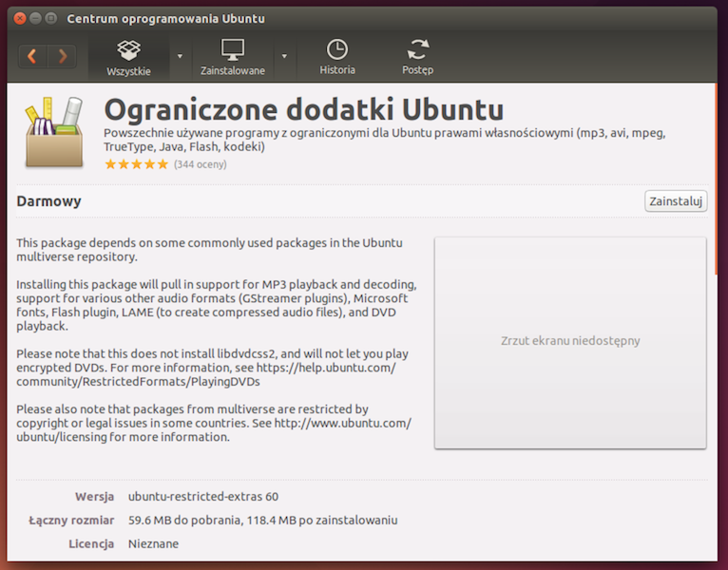Screen dimensions: 728x570
Task: Open the Historia clock view
Action: 337,58
